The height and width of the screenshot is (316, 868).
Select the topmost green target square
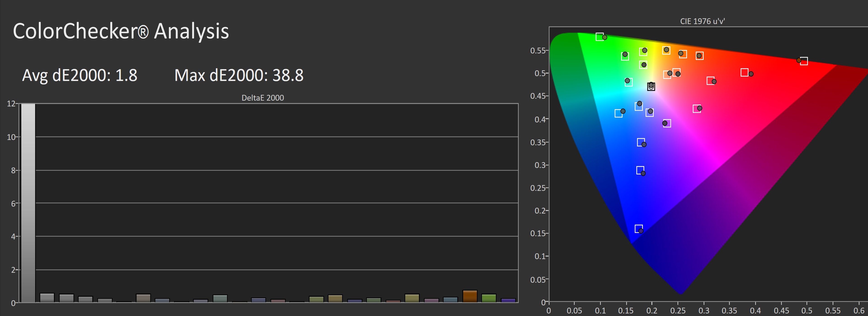click(599, 36)
